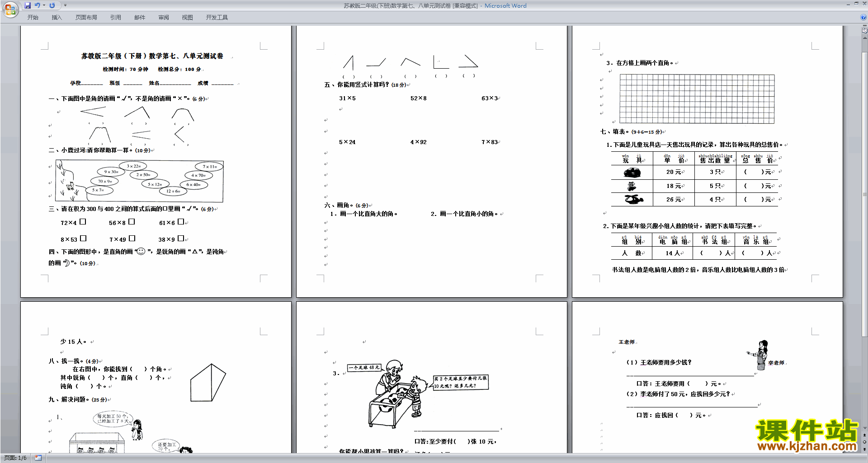
Task: Click the square grid drawing area
Action: coord(697,99)
